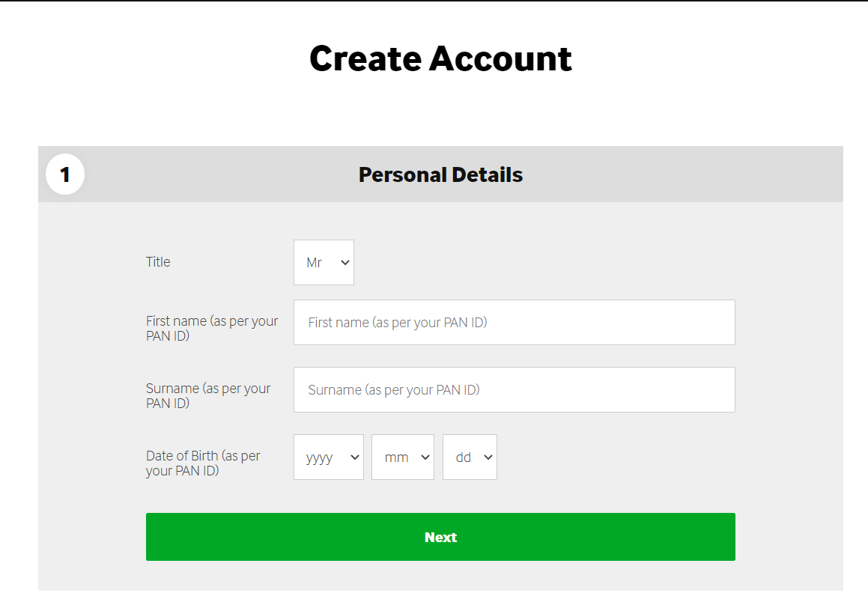
Task: Open the Title dropdown showing Mr
Action: (324, 262)
